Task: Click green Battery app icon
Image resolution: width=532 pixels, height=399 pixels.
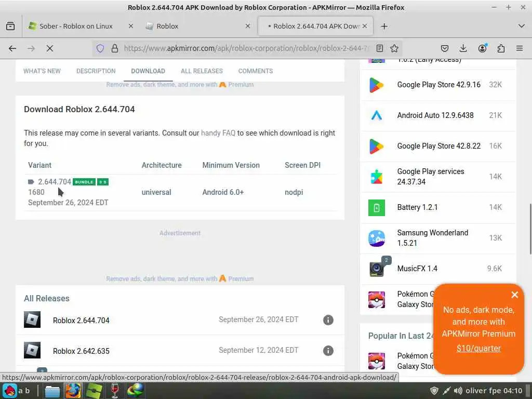Action: click(x=377, y=208)
